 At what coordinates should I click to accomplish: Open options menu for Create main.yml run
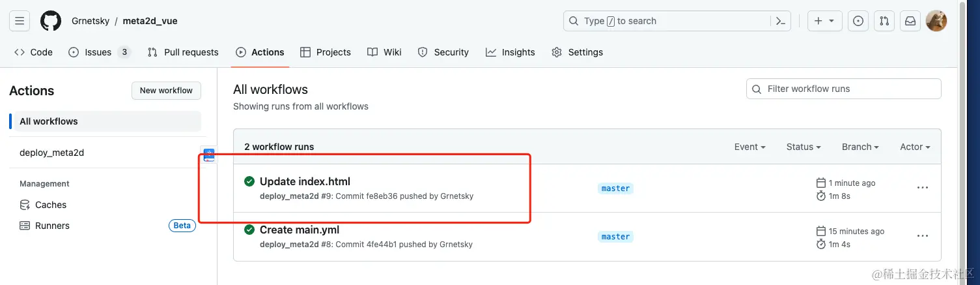[922, 236]
